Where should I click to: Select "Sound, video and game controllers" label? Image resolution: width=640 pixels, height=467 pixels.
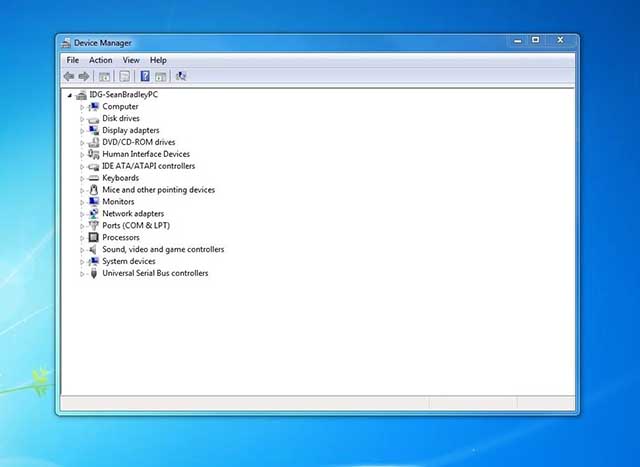coord(163,249)
